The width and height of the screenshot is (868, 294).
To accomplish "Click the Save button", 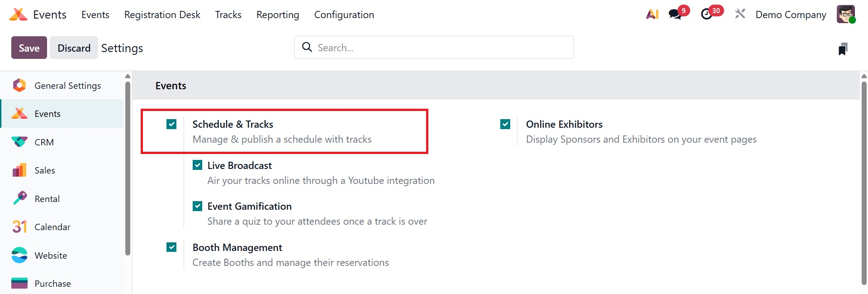I will click(x=29, y=48).
